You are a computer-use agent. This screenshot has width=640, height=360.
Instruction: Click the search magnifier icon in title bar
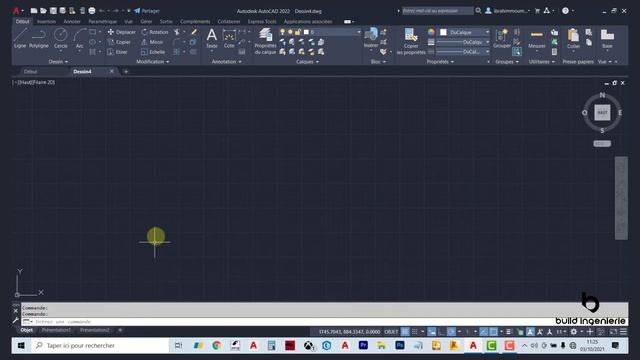(478, 11)
